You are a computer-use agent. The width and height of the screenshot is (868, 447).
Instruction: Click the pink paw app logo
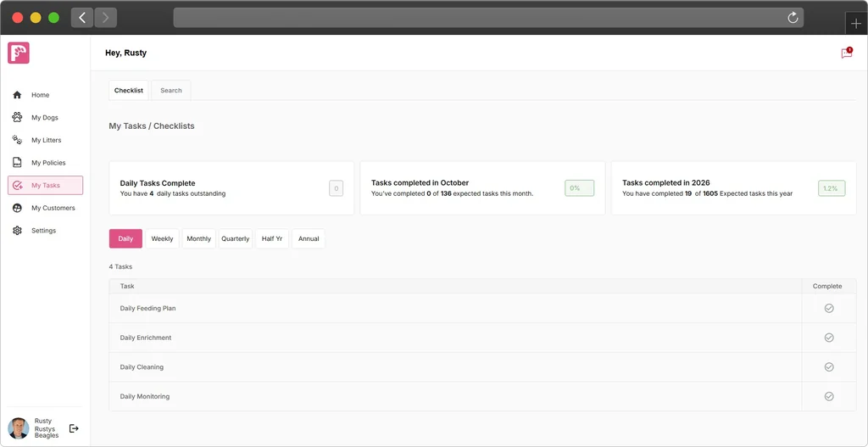coord(19,53)
